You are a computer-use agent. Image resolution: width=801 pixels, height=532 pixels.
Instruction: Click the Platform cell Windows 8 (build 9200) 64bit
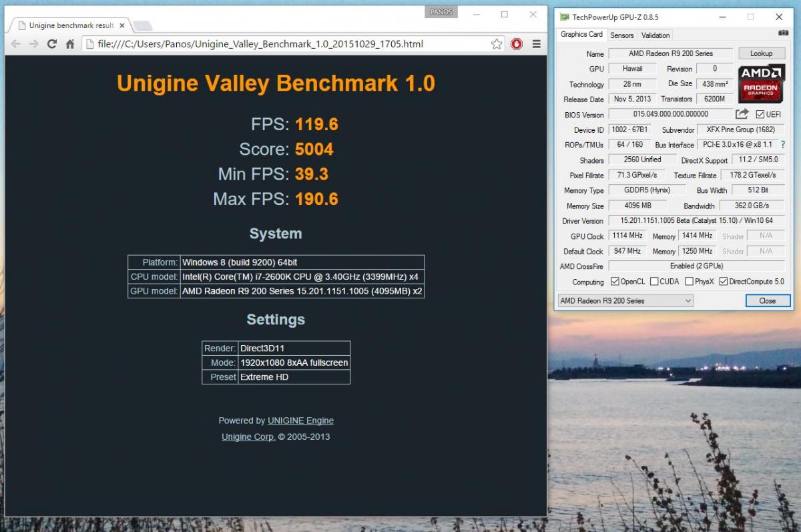[302, 262]
